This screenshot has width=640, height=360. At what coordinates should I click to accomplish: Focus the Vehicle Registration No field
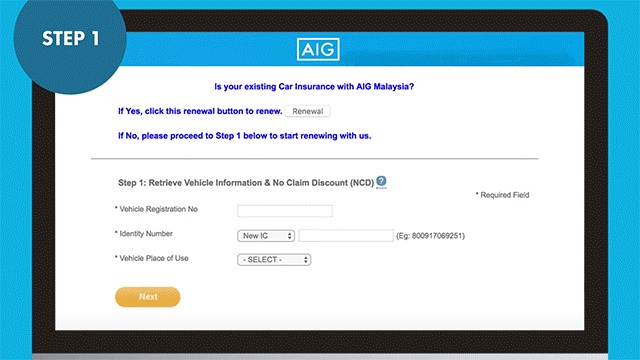pos(285,211)
